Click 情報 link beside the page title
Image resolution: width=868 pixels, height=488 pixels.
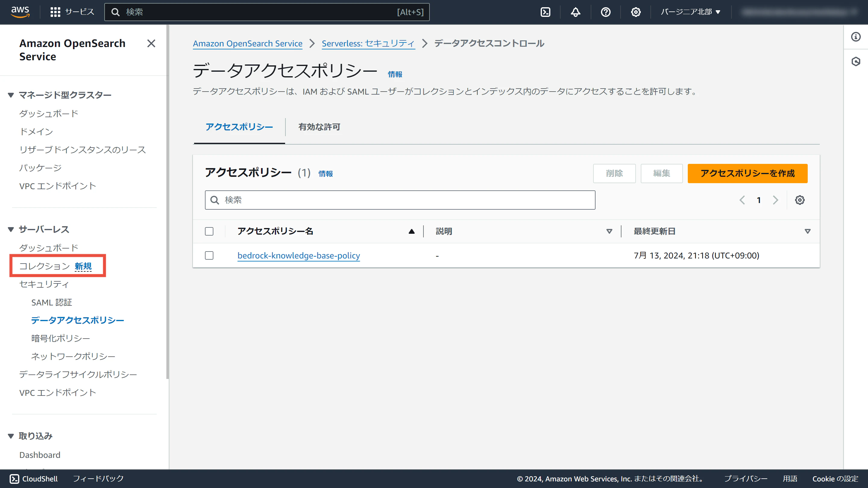(395, 74)
